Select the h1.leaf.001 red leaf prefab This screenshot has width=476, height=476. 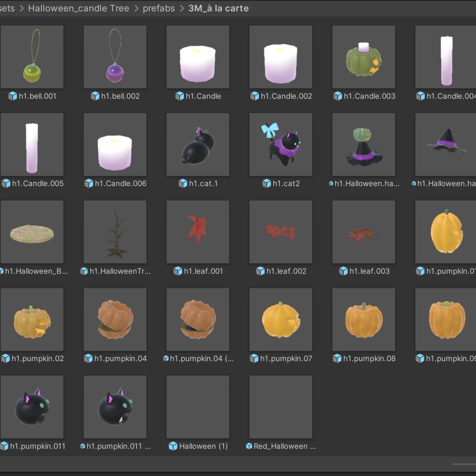198,232
